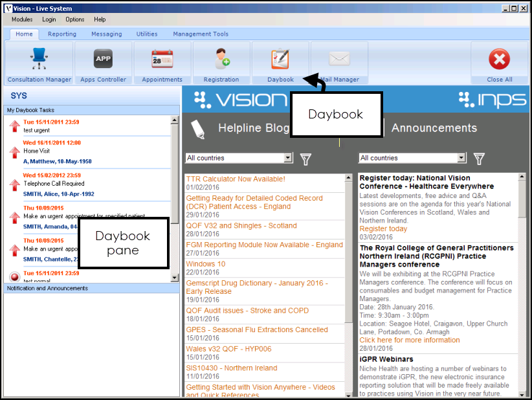The width and height of the screenshot is (532, 400).
Task: Click 'Click here for more information' link
Action: (410, 340)
